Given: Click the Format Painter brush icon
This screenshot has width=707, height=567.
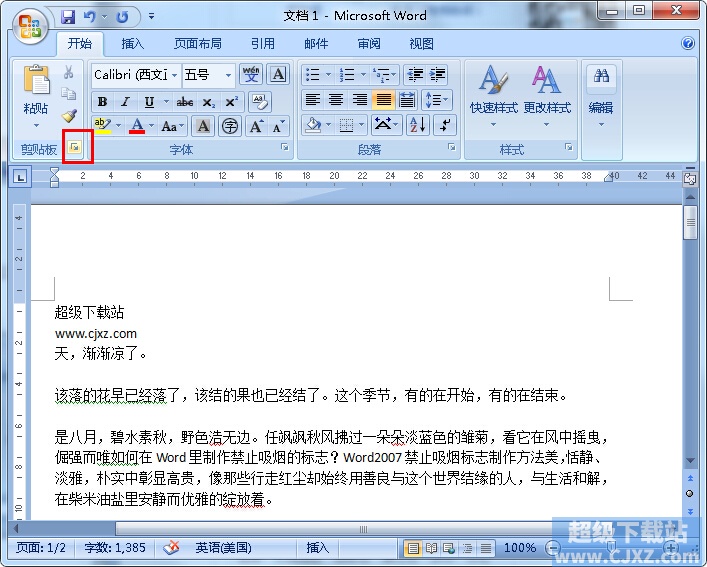Looking at the screenshot, I should (69, 117).
